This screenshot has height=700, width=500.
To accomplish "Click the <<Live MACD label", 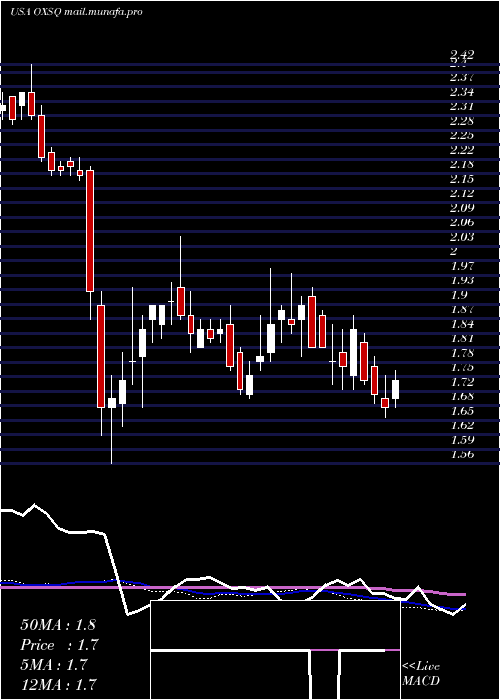I will coord(421,673).
